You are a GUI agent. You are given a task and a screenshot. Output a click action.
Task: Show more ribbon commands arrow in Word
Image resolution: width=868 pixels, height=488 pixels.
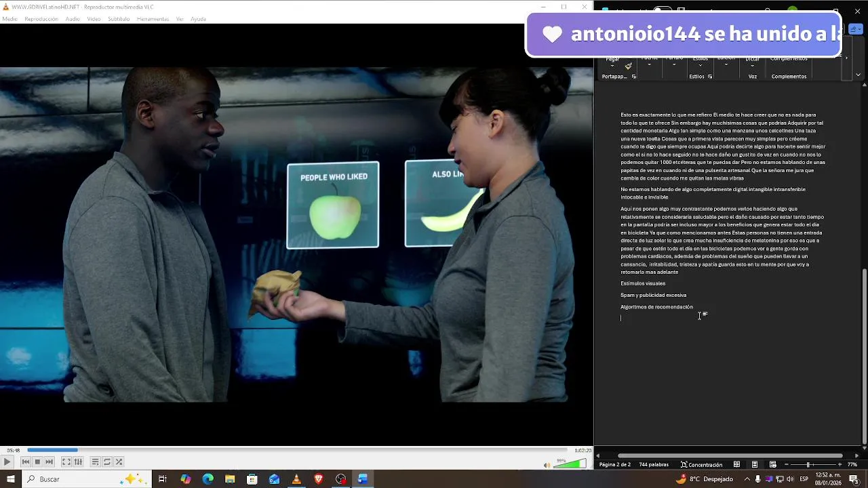pos(846,58)
